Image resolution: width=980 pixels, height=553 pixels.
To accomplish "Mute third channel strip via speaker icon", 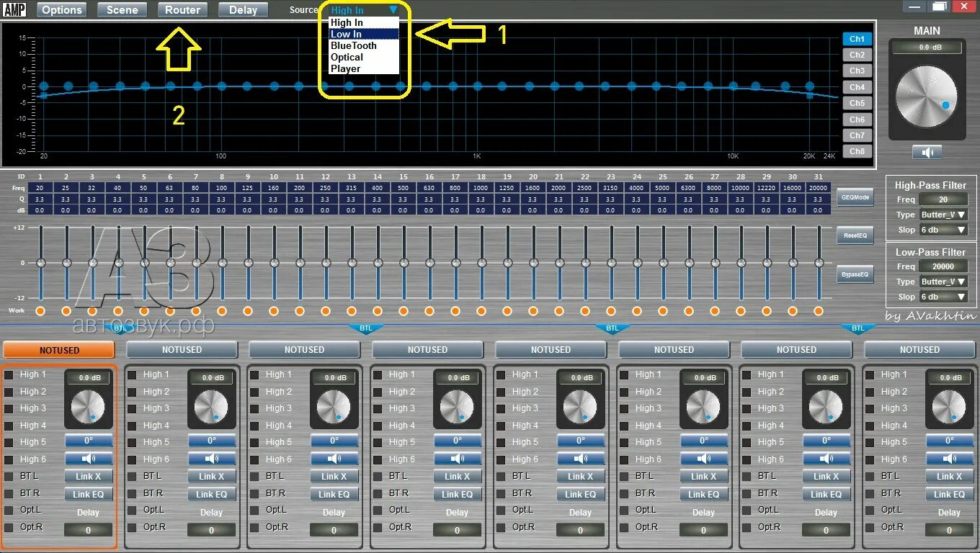I will pos(334,458).
